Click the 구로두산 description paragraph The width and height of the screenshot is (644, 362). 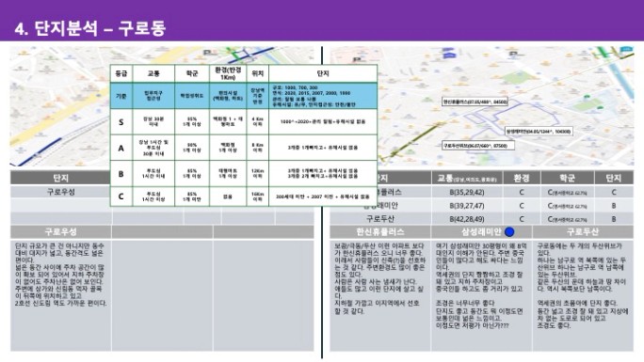pos(583,286)
